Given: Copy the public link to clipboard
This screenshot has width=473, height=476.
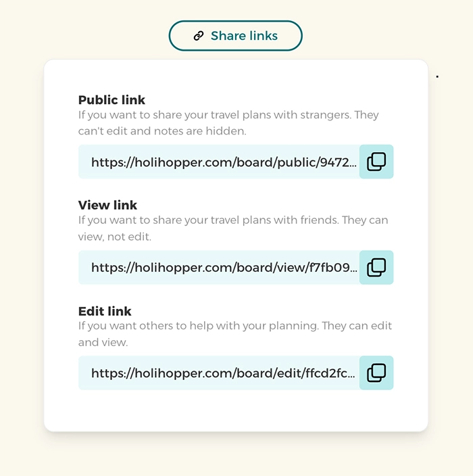Looking at the screenshot, I should coord(376,162).
